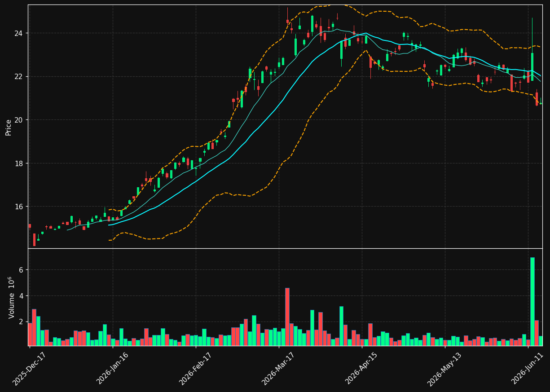Viewport: 550px width, 392px height.
Task: Click the volume tick label 2
Action: click(x=21, y=322)
